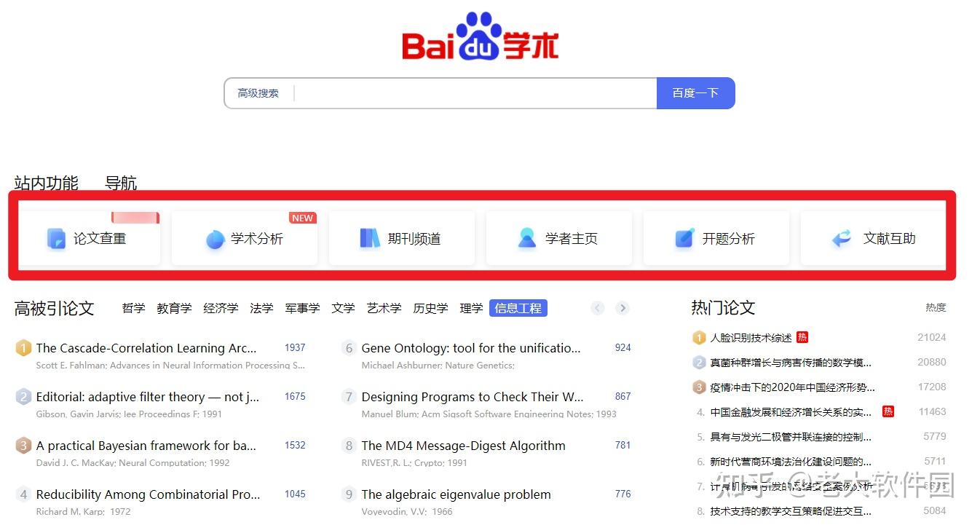Select the 法学 category tab
980x525 pixels.
pyautogui.click(x=261, y=308)
